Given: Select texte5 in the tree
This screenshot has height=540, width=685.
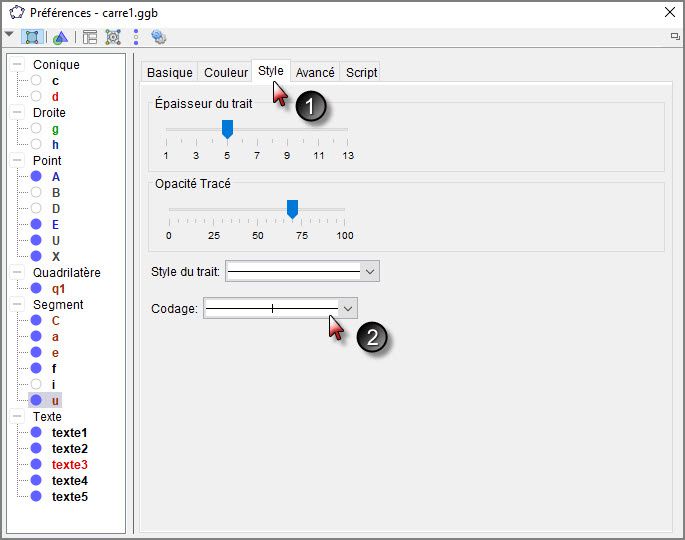Looking at the screenshot, I should tap(69, 497).
